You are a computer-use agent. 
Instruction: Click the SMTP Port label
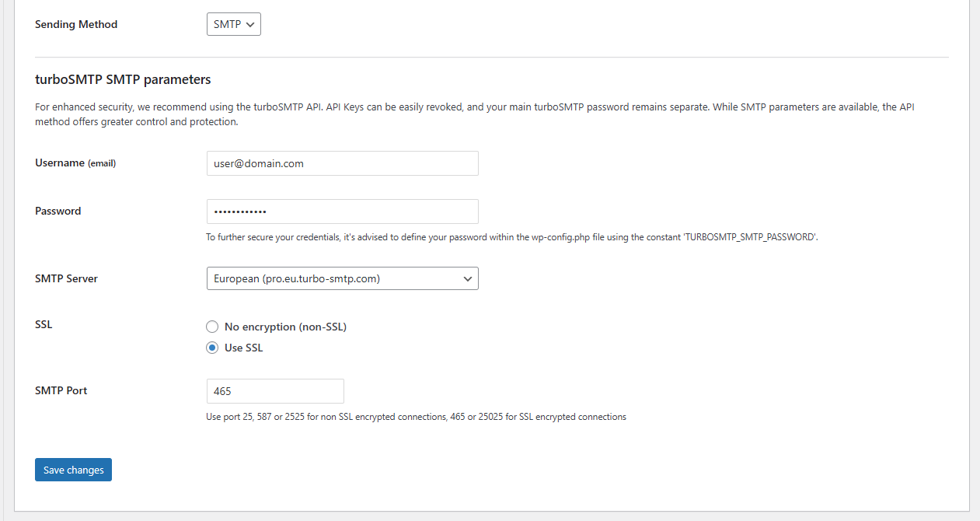point(61,391)
